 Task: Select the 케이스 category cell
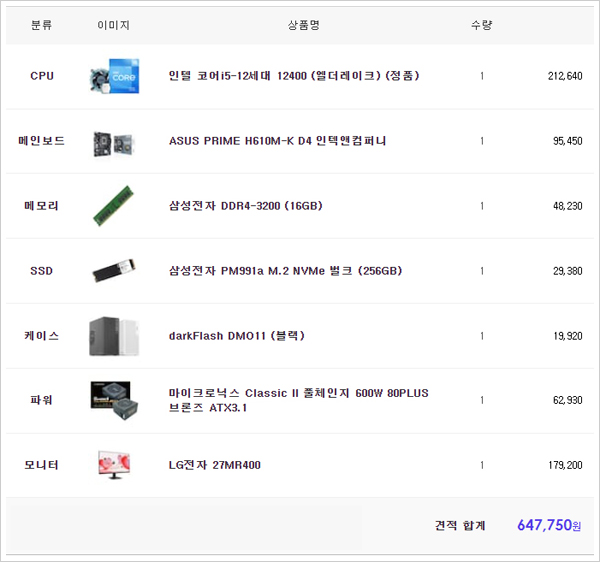[x=41, y=336]
